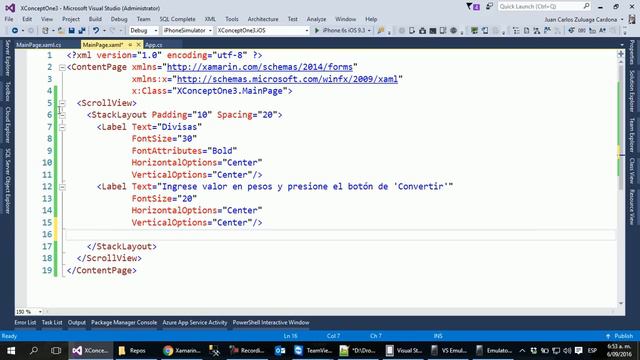640x360 pixels.
Task: Open the xamarin.com schemas link
Action: [260, 67]
